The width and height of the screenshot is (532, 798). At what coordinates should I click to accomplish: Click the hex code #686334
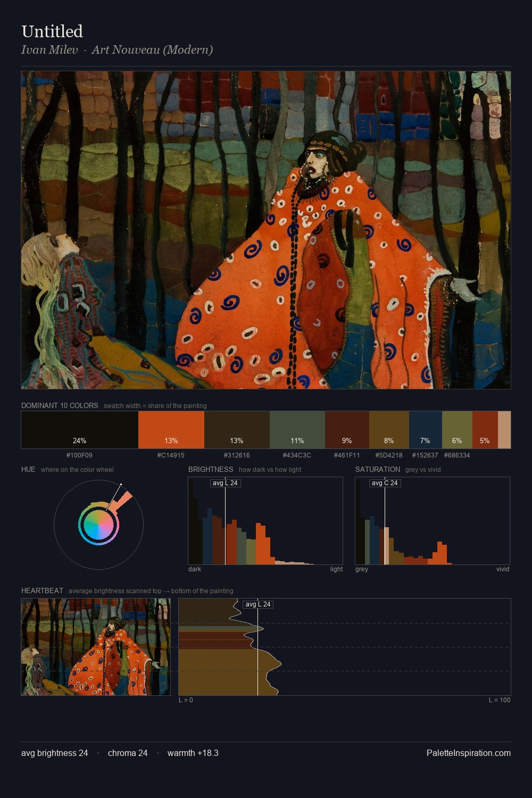[x=457, y=455]
